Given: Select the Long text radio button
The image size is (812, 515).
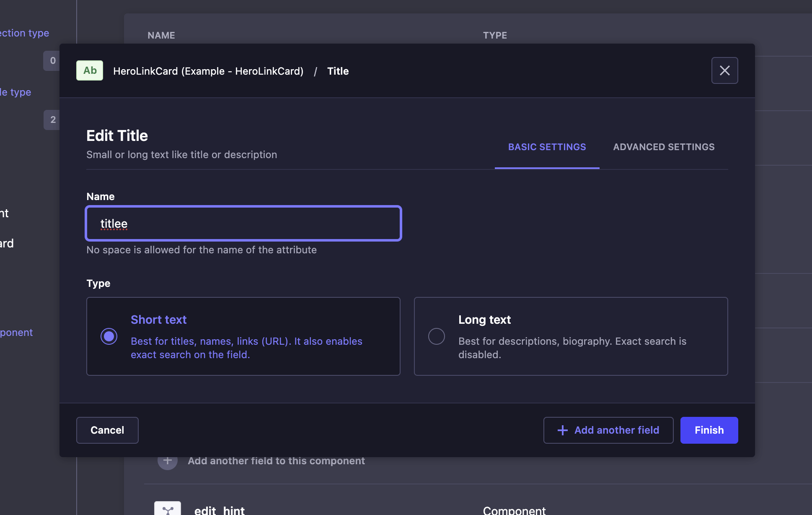Looking at the screenshot, I should (x=437, y=336).
